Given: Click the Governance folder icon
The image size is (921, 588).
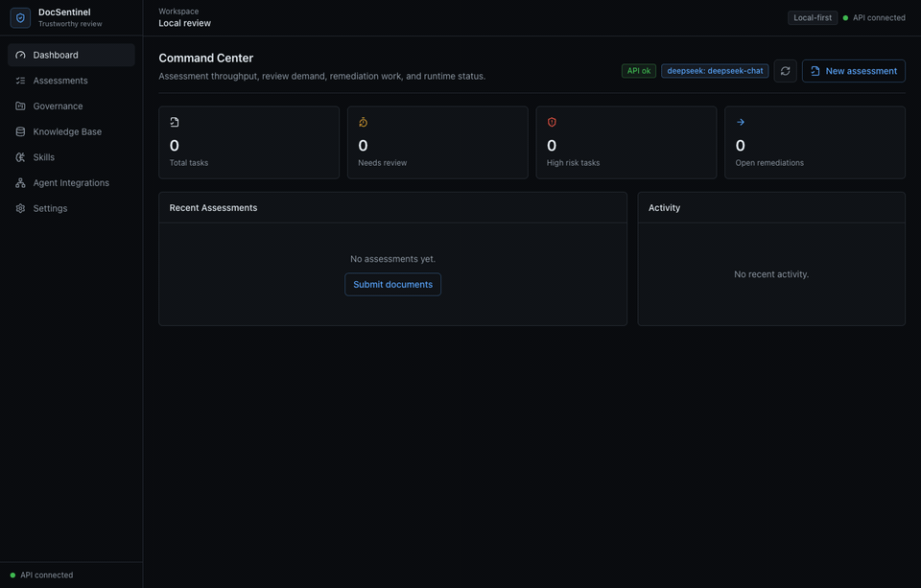Looking at the screenshot, I should click(x=20, y=106).
